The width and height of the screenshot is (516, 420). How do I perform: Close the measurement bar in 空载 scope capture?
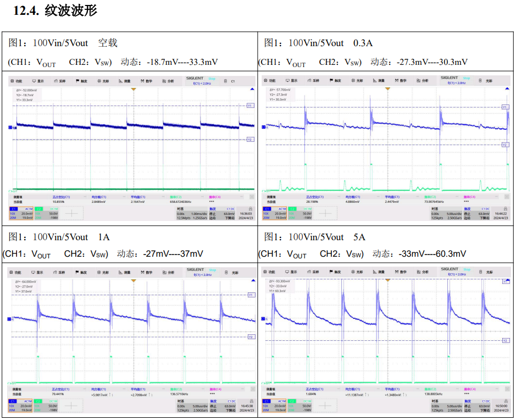point(252,197)
